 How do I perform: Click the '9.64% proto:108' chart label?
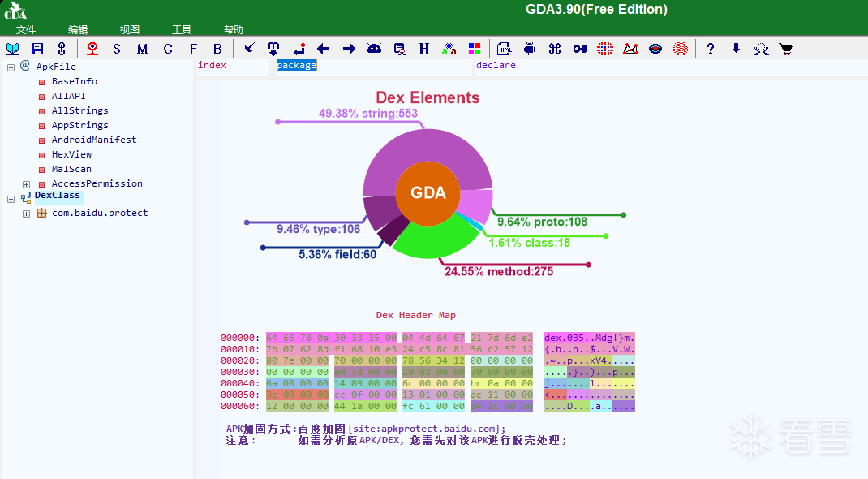(x=542, y=222)
